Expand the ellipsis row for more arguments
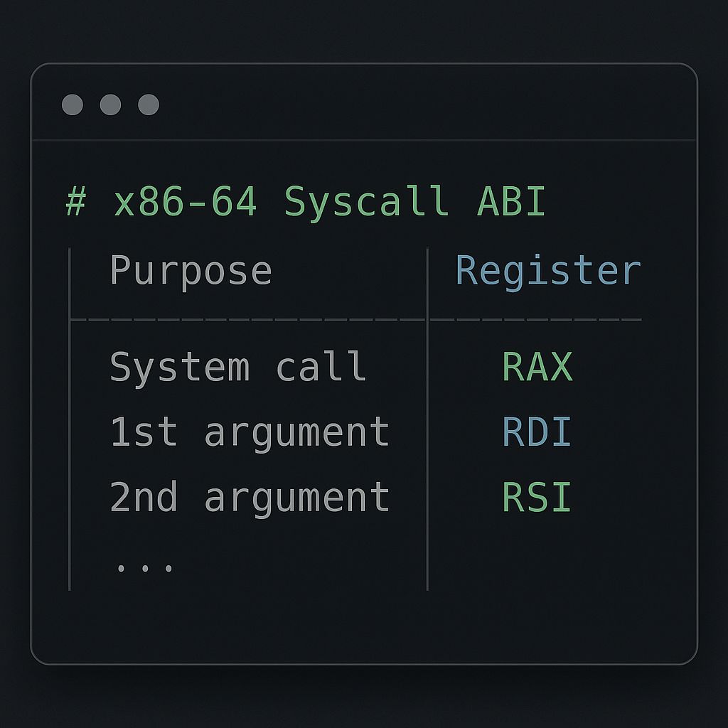The width and height of the screenshot is (728, 728). [144, 567]
